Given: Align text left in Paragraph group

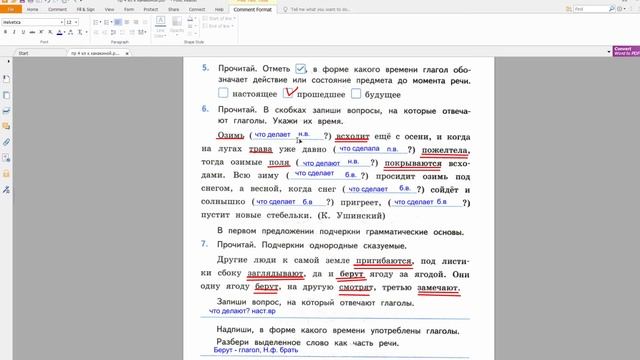Looking at the screenshot, I should pos(118,22).
